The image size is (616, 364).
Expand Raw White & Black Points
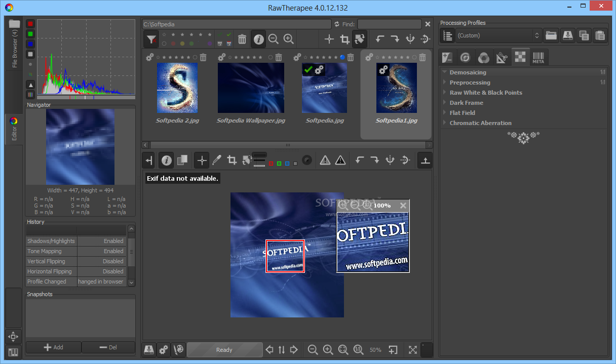pyautogui.click(x=524, y=93)
